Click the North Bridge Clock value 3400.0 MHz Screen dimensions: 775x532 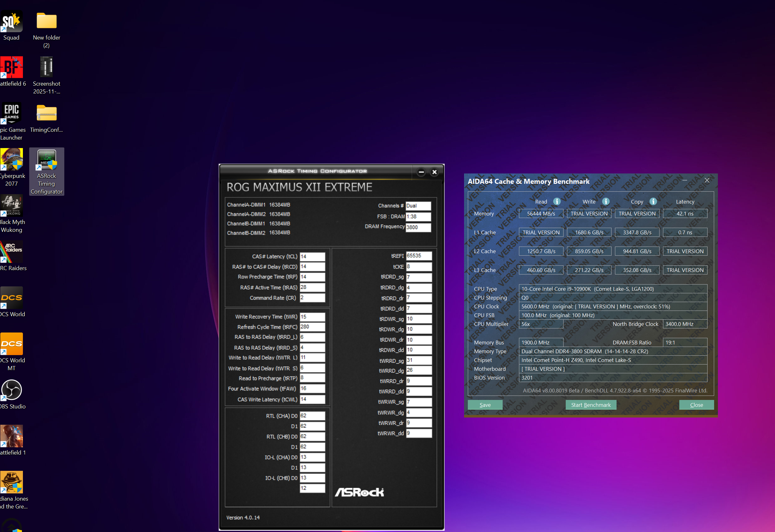click(685, 324)
